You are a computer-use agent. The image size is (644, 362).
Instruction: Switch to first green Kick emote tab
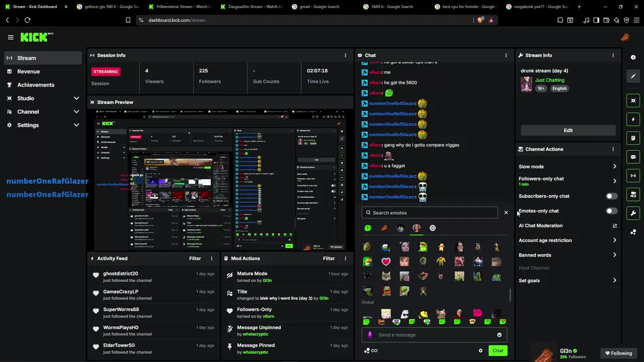[368, 228]
